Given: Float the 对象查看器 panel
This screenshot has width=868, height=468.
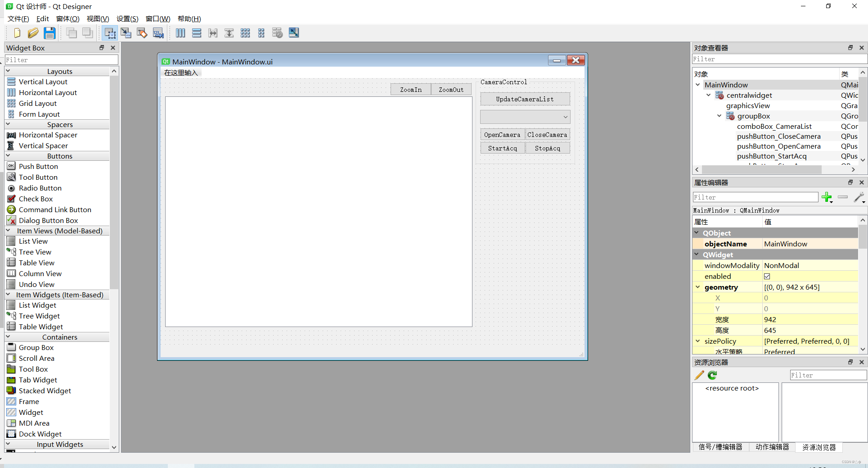Looking at the screenshot, I should (x=850, y=48).
